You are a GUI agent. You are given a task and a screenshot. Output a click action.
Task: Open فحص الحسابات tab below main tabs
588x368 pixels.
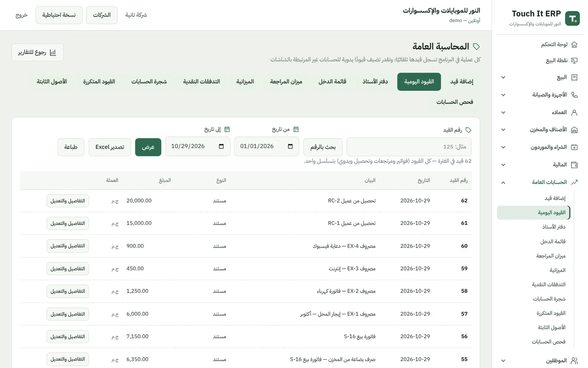455,102
